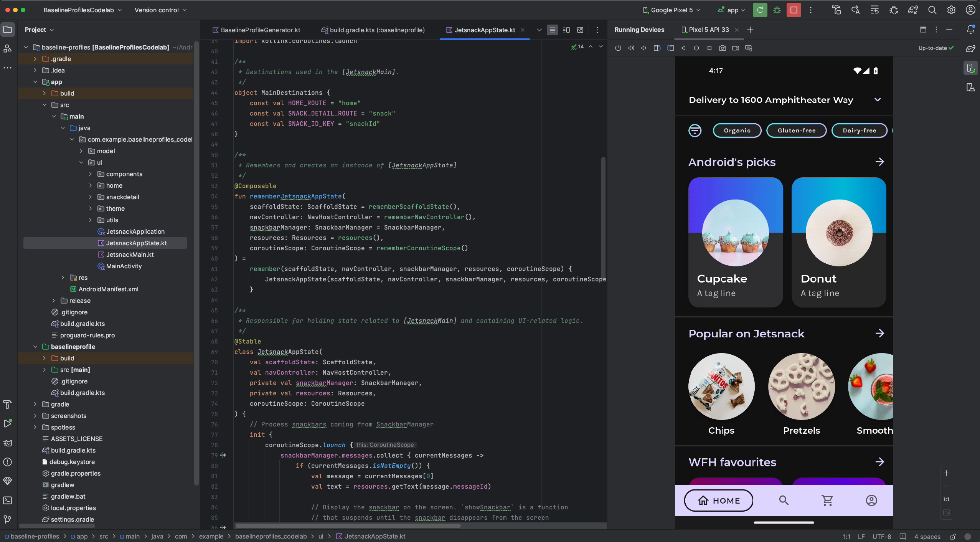Switch to build.gradle.kts tab

[x=373, y=30]
